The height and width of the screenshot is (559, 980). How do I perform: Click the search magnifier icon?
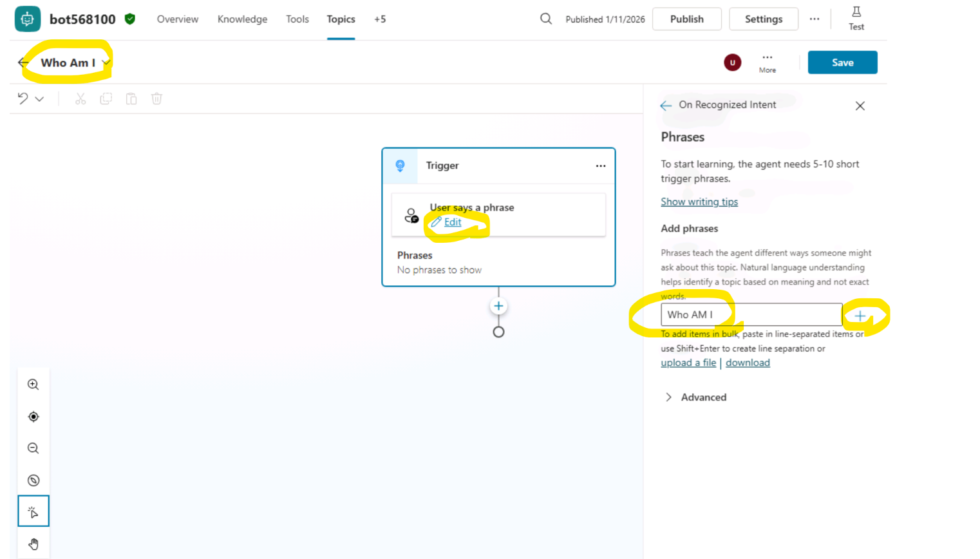pyautogui.click(x=546, y=19)
